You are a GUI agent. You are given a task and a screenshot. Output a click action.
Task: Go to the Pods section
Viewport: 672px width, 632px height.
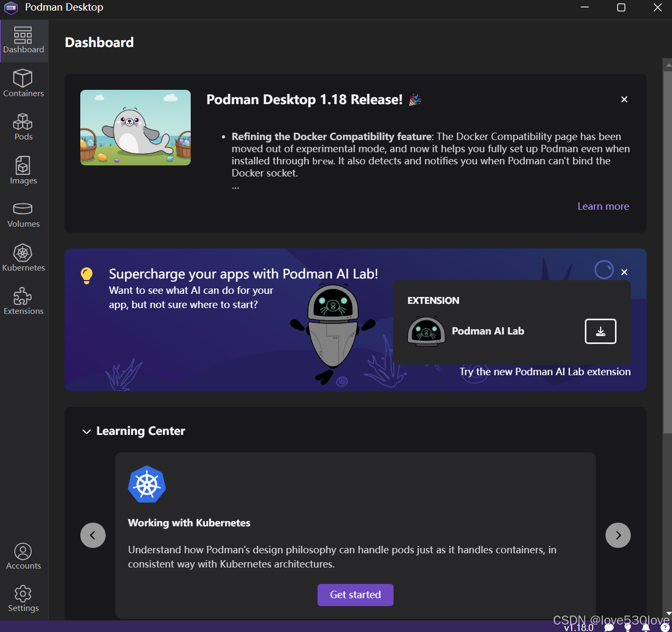click(24, 127)
